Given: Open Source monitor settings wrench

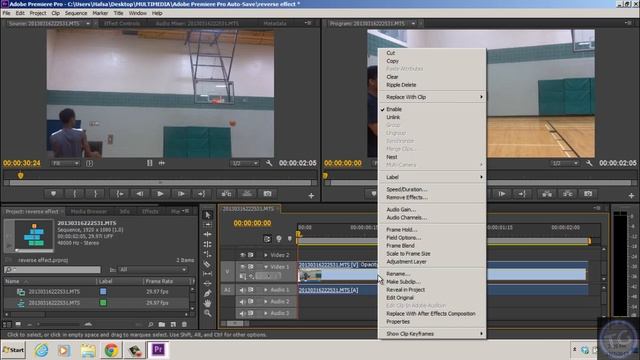Looking at the screenshot, I should click(269, 163).
